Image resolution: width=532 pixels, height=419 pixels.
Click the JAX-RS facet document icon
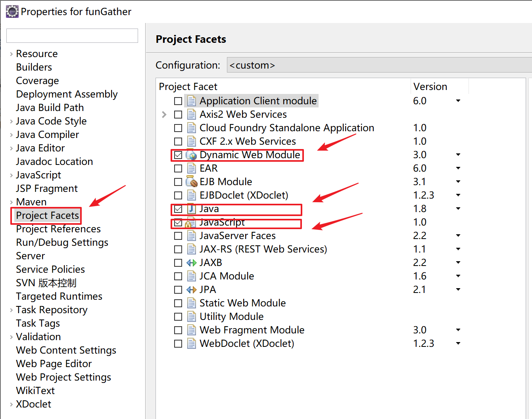click(x=192, y=249)
